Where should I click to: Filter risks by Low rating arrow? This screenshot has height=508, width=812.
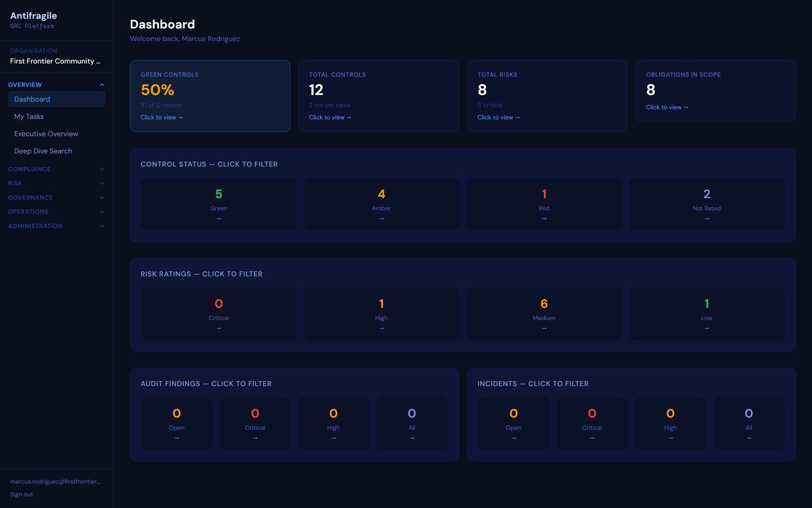point(707,329)
